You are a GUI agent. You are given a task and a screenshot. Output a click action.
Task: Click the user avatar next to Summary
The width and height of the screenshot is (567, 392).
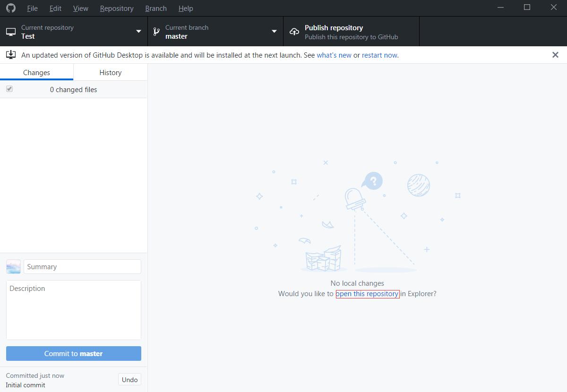13,266
